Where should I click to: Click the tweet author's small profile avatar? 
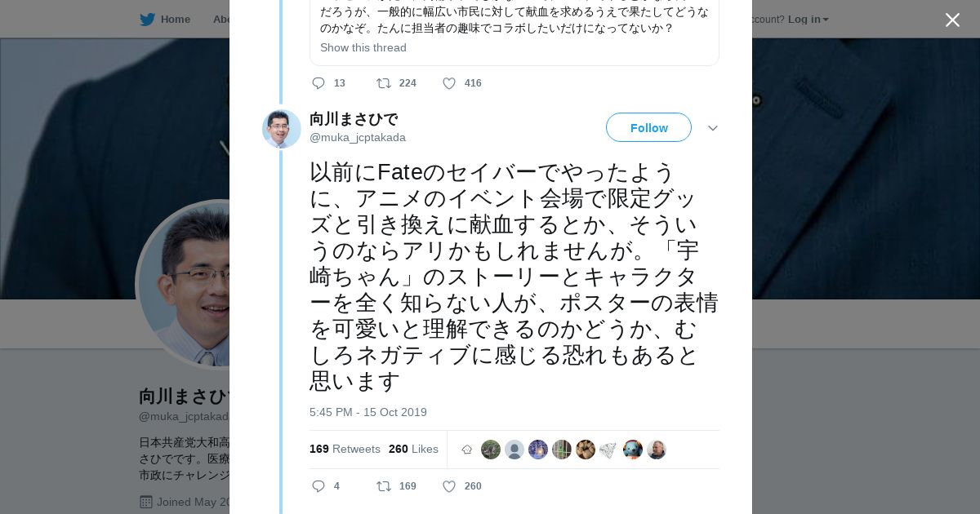[x=282, y=129]
